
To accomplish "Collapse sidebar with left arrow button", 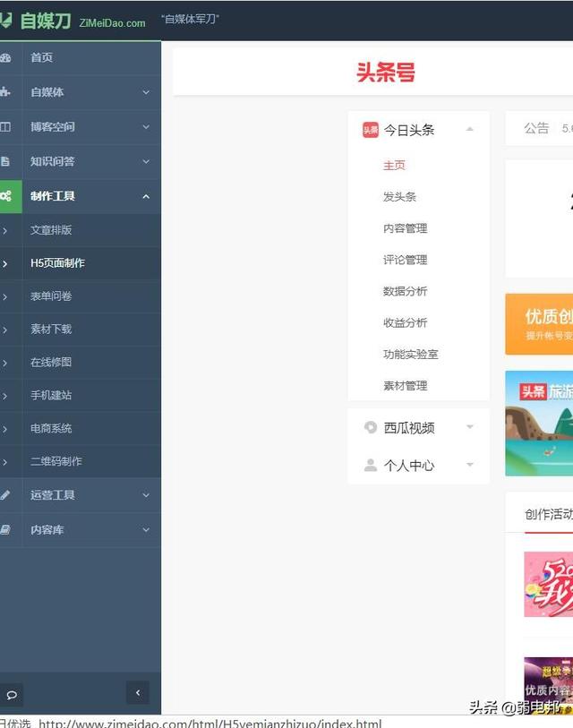I will click(x=138, y=693).
